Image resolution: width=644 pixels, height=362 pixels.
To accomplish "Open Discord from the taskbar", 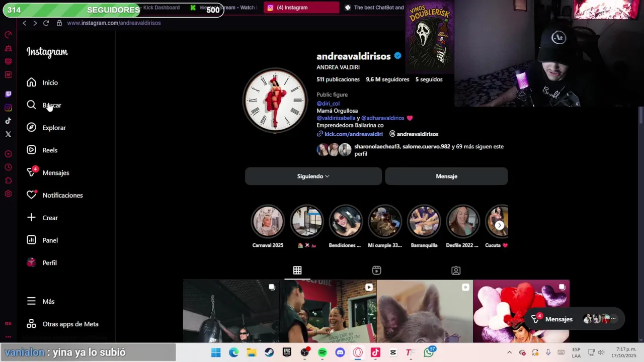I will point(340,353).
